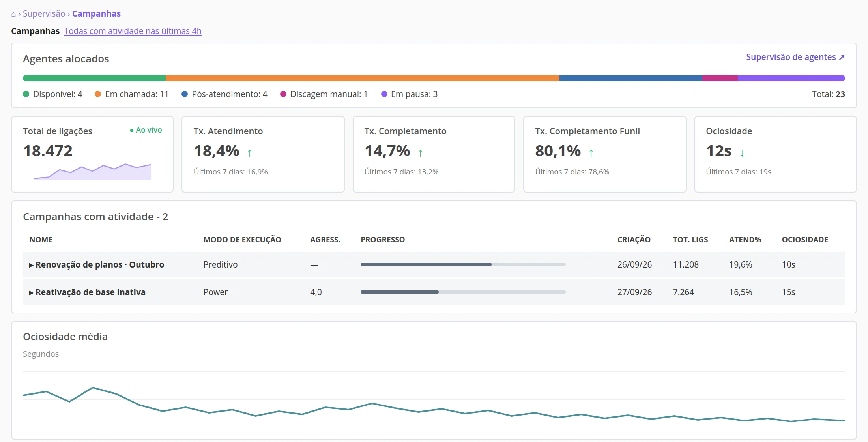Viewport: 868px width, 442px height.
Task: Click 'Últimos 7 dias: 16,9%' text
Action: 231,172
